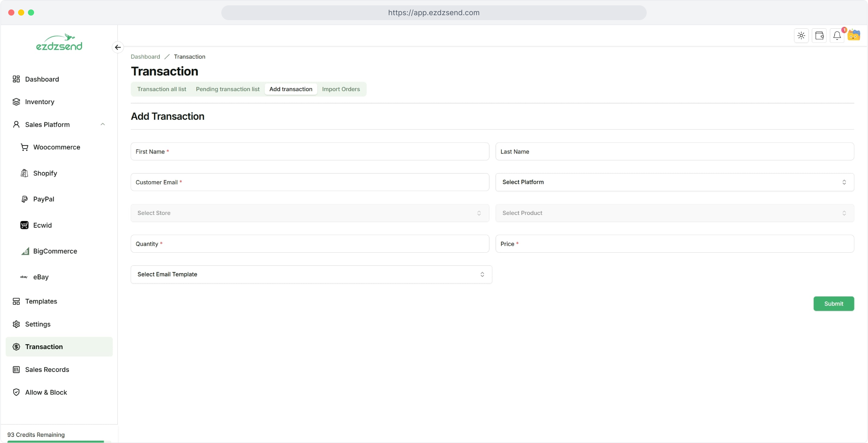Switch to Import Orders tab
The image size is (868, 443).
click(x=341, y=89)
